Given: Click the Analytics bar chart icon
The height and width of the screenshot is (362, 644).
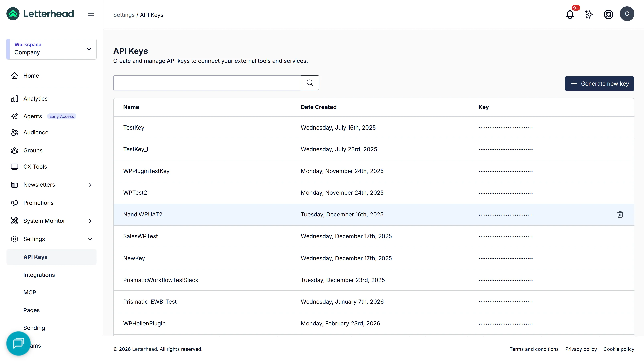Looking at the screenshot, I should coord(14,99).
